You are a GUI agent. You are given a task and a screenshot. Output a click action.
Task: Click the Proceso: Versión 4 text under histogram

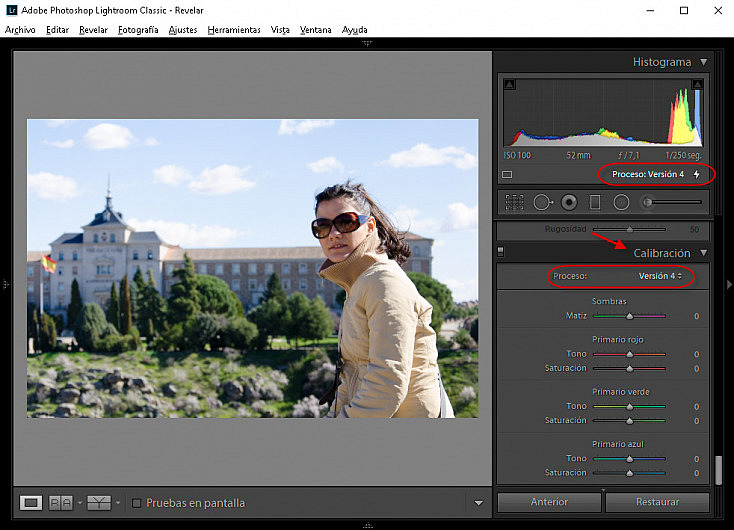click(648, 174)
